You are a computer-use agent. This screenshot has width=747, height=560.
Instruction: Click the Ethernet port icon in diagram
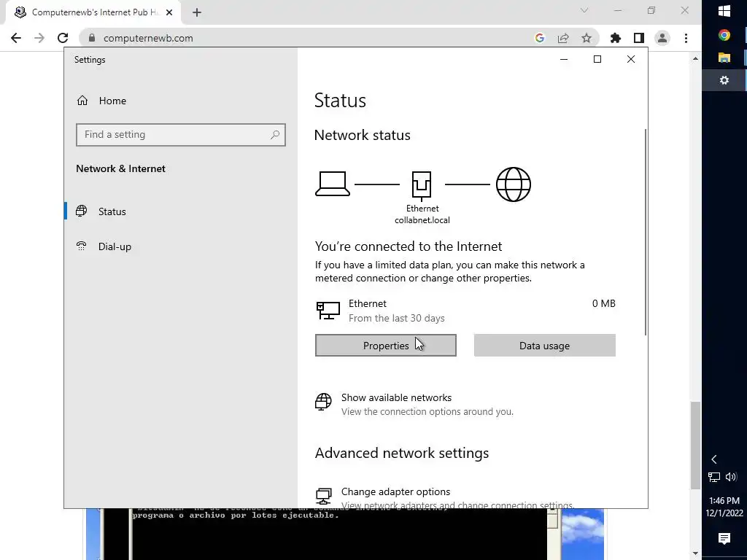pos(422,184)
